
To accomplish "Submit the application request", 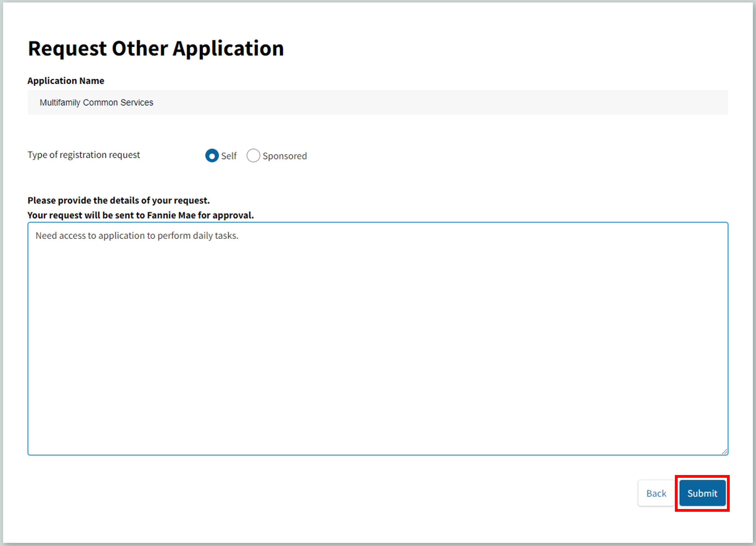I will pos(702,493).
